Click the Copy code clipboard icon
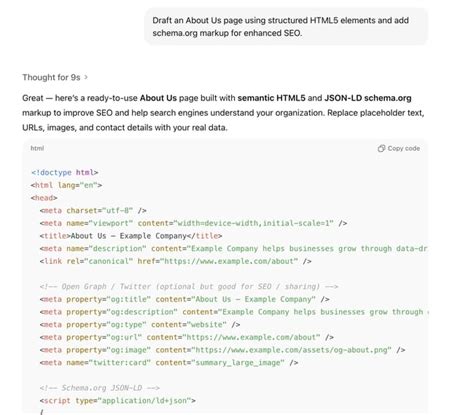The image size is (474, 415). tap(381, 148)
